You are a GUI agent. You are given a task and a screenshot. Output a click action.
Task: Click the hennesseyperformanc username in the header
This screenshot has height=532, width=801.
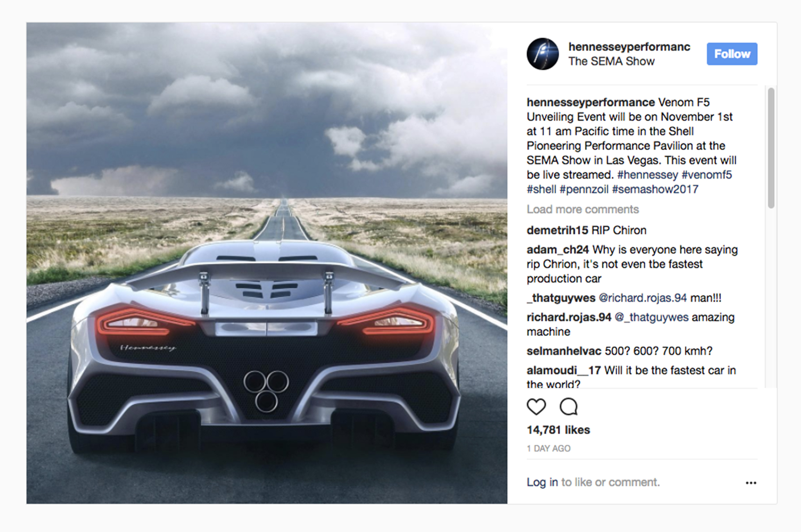pos(629,47)
